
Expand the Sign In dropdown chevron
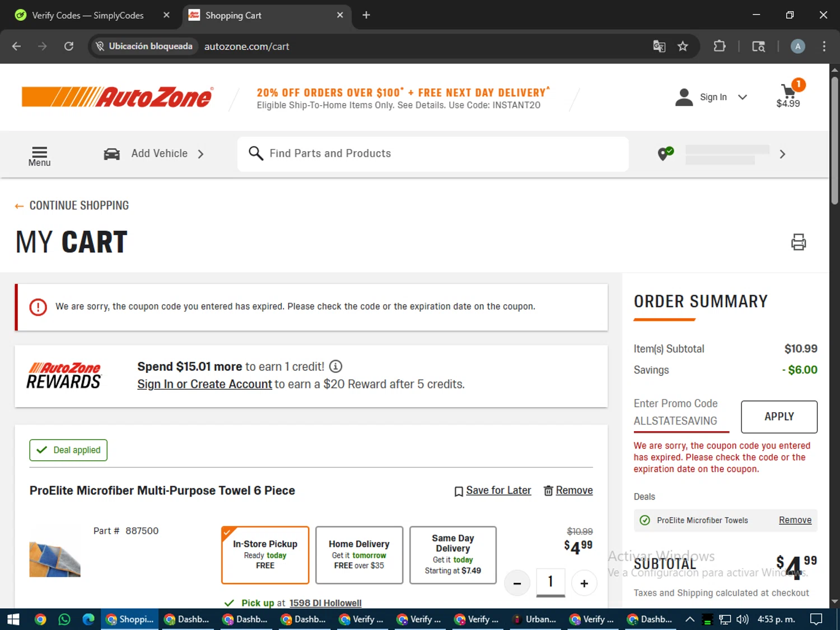tap(743, 97)
